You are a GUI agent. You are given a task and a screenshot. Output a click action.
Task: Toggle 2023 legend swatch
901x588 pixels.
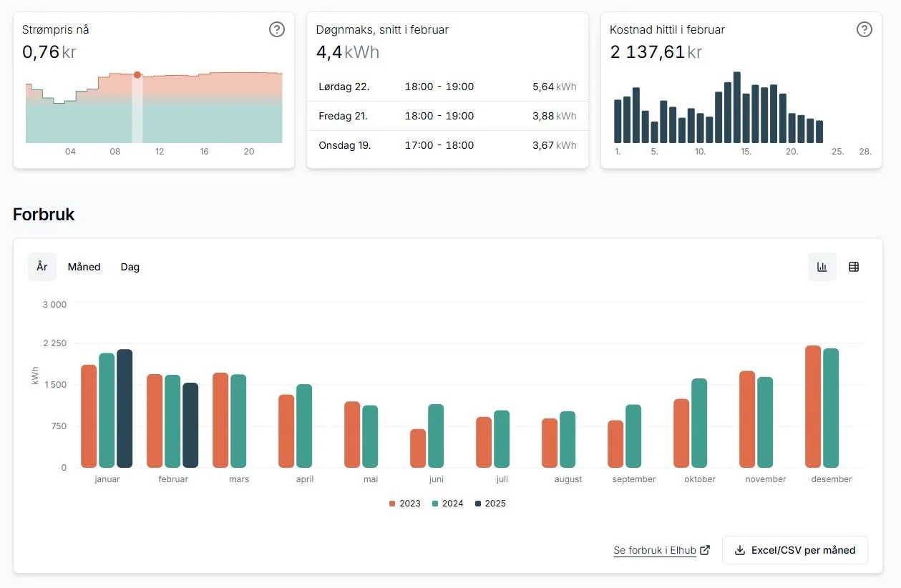click(392, 504)
